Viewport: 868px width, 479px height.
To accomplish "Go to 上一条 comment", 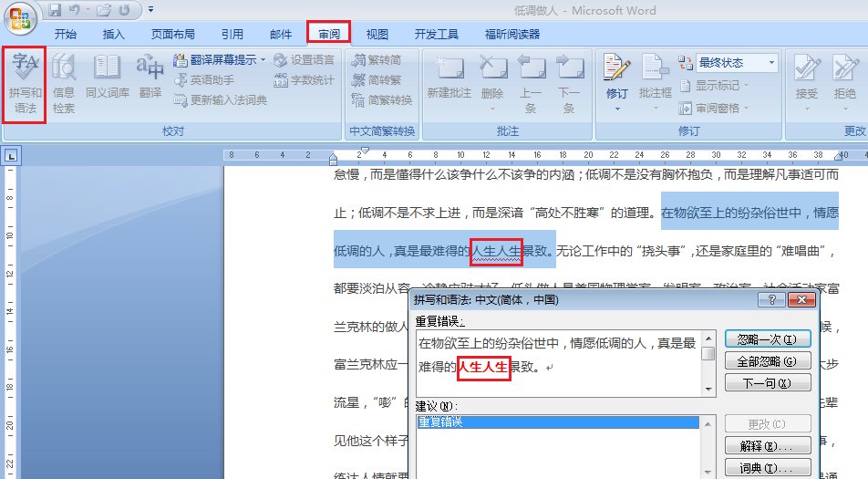I will (x=531, y=83).
